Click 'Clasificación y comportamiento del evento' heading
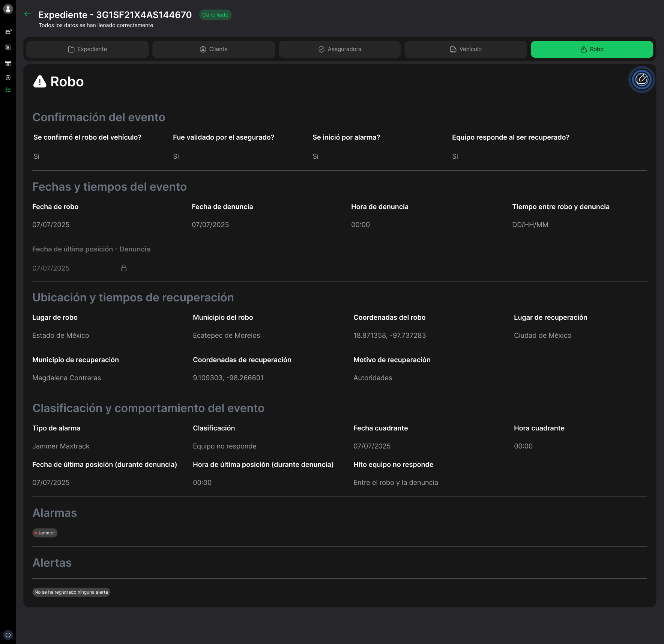Viewport: 664px width, 644px height. click(149, 408)
